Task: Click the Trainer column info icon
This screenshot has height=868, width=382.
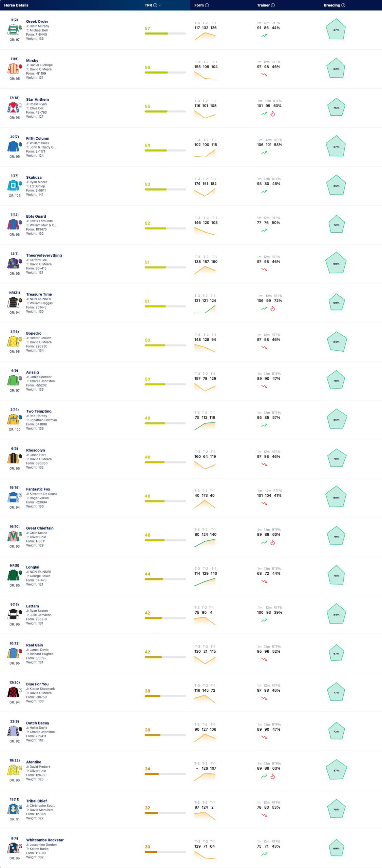Action: click(273, 5)
